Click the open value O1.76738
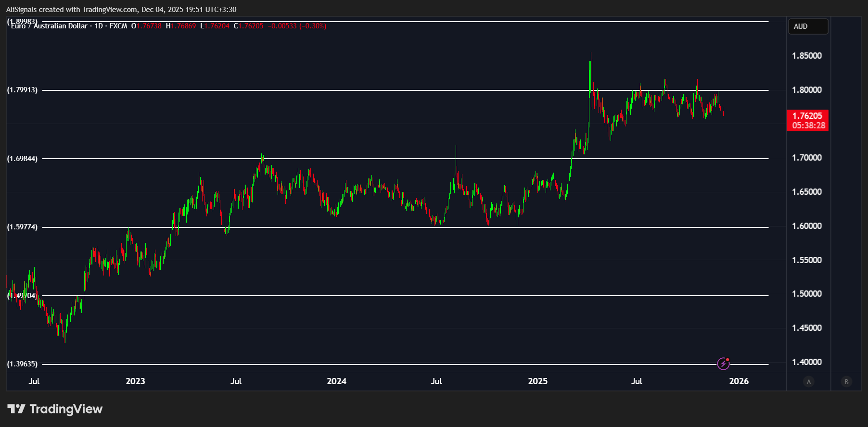The width and height of the screenshot is (868, 427). (147, 26)
